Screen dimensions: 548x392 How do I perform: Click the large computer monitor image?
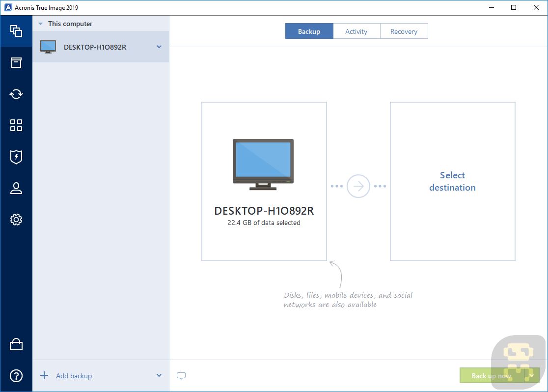[263, 165]
